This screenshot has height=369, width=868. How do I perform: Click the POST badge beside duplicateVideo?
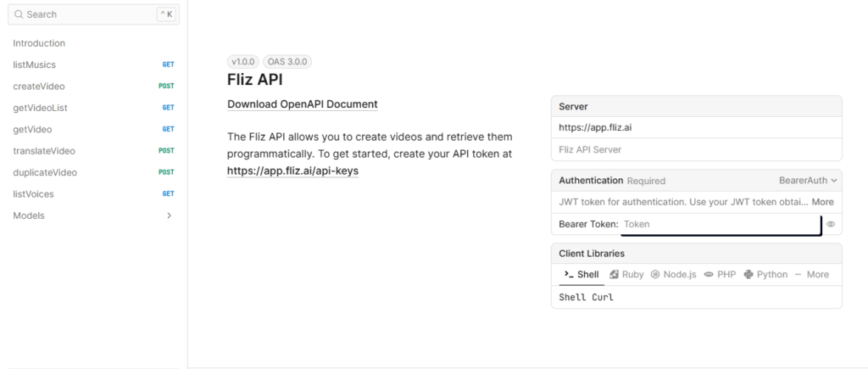166,172
